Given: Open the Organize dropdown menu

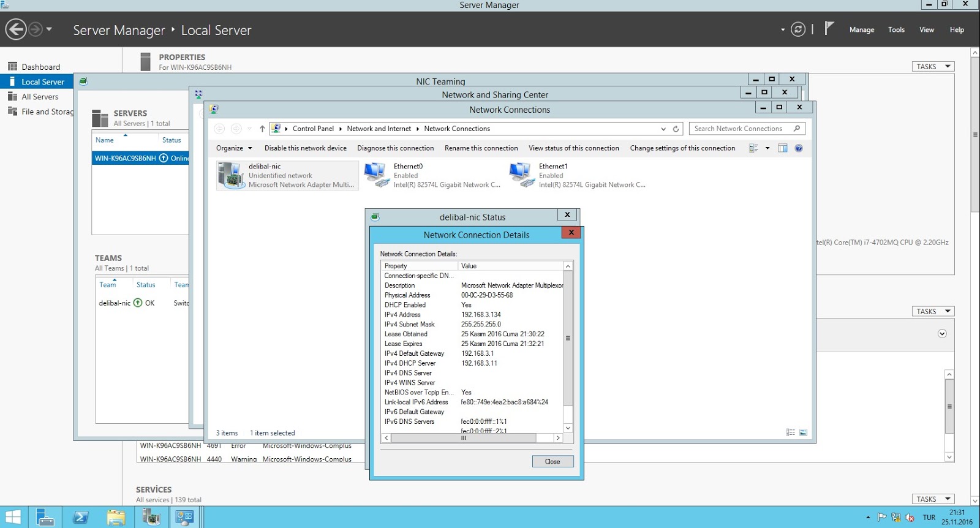Looking at the screenshot, I should [x=234, y=148].
